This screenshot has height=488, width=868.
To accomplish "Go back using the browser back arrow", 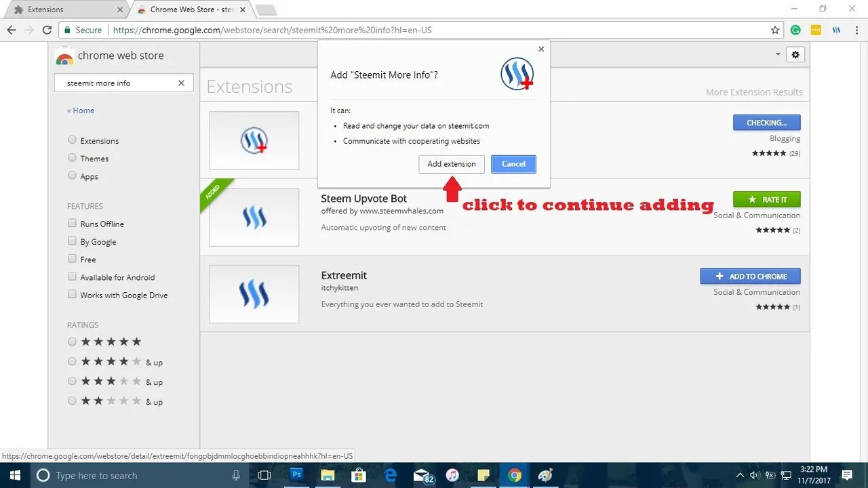I will [11, 30].
